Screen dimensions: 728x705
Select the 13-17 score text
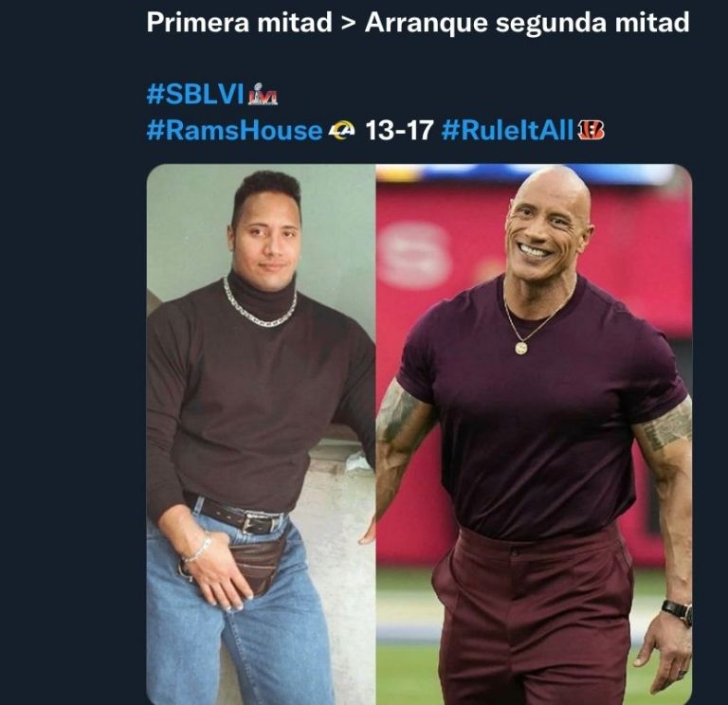pyautogui.click(x=399, y=130)
